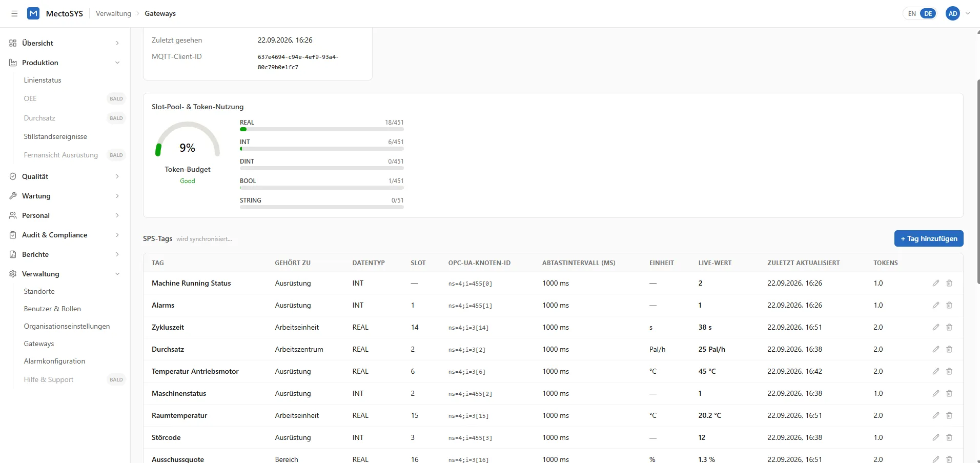Click Verwaltung breadcrumb link
Viewport: 980px width, 463px height.
point(113,14)
